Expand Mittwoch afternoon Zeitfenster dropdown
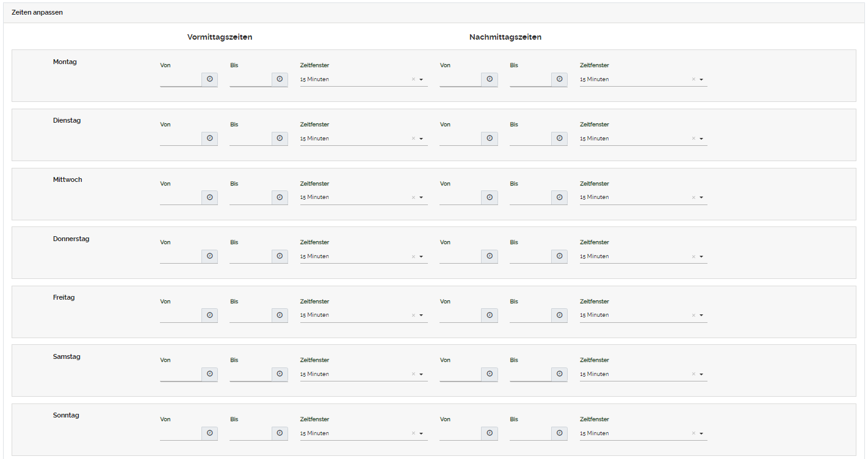 701,198
